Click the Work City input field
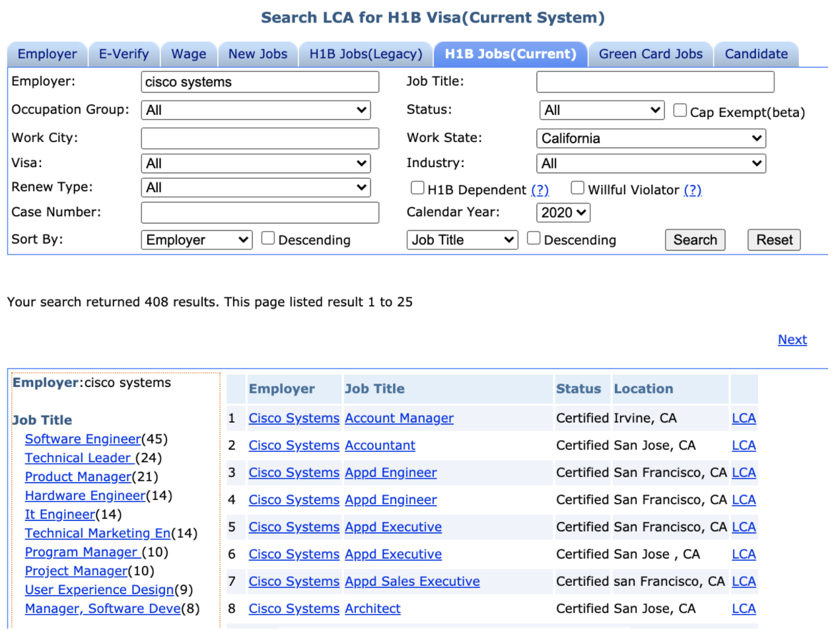This screenshot has height=630, width=840. click(x=260, y=139)
